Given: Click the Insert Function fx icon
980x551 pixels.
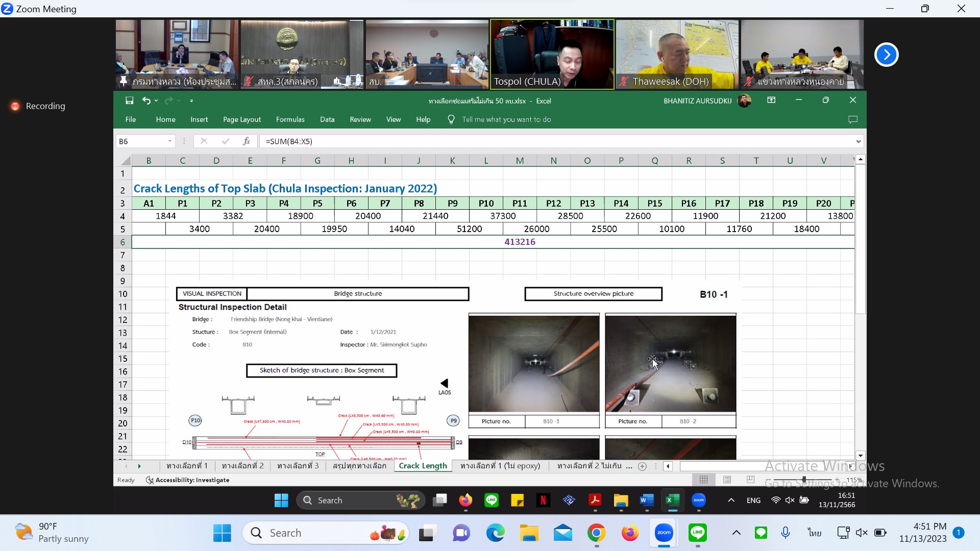Looking at the screenshot, I should 247,141.
